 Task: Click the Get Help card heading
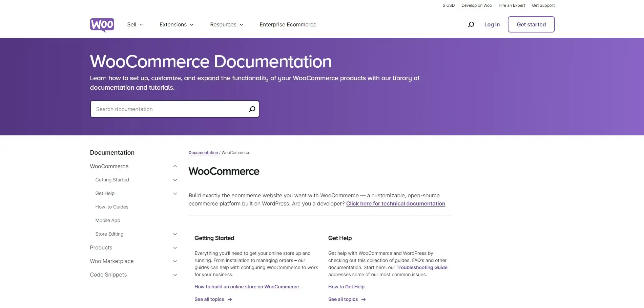point(340,238)
